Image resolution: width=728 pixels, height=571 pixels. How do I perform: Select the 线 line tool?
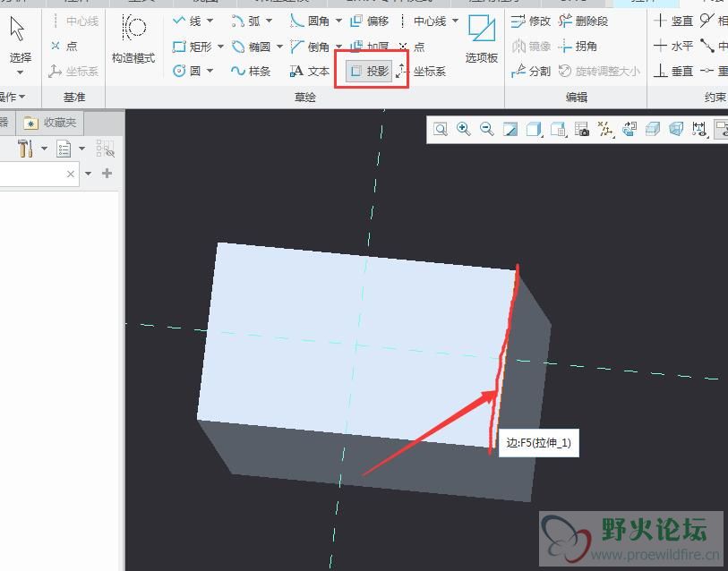point(187,21)
